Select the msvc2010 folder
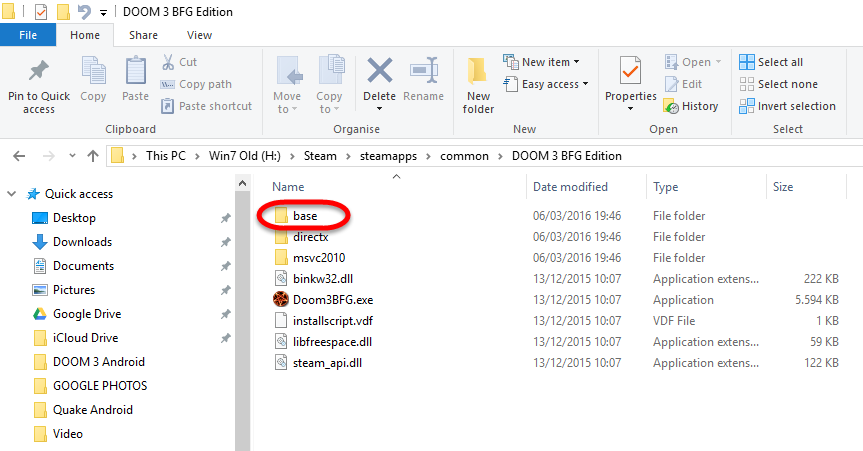Screen dimensions: 863x451 310,258
